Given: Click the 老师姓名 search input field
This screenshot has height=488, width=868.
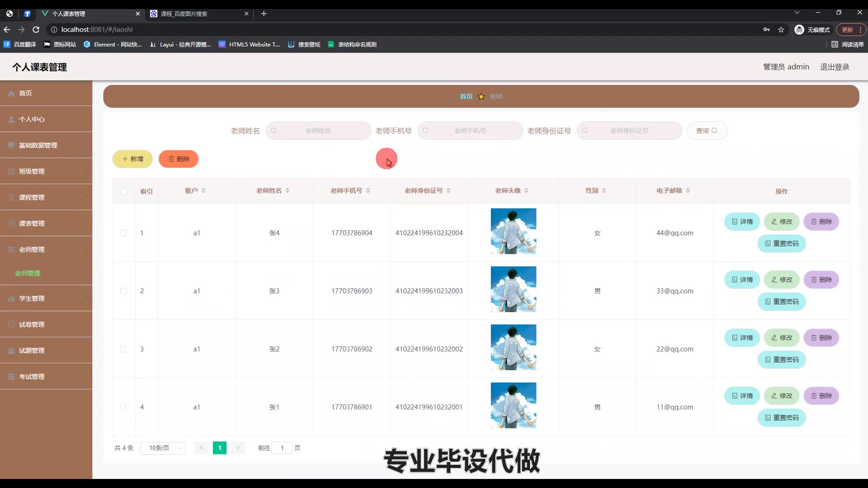Looking at the screenshot, I should (x=318, y=131).
